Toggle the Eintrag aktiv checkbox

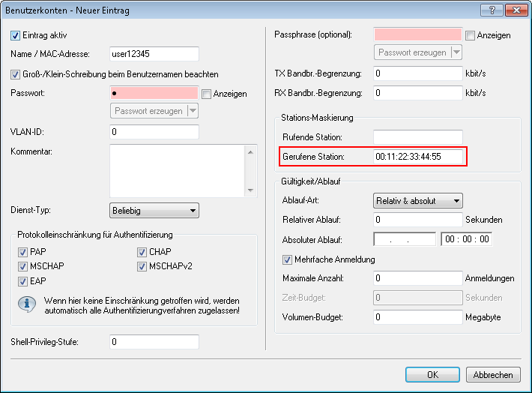click(15, 35)
